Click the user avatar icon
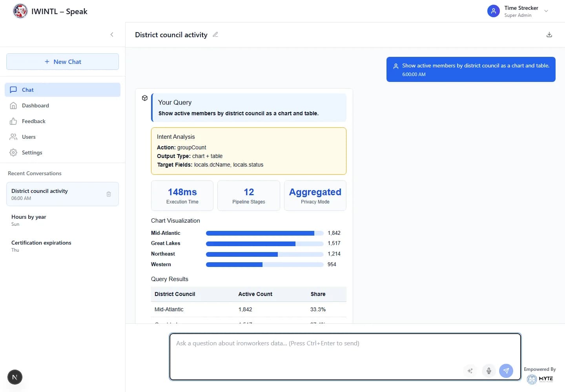This screenshot has width=565, height=392. [494, 11]
